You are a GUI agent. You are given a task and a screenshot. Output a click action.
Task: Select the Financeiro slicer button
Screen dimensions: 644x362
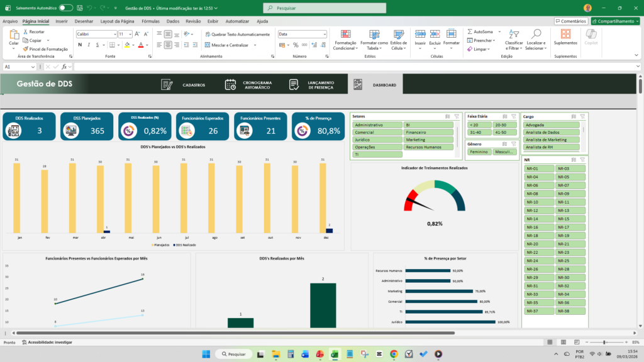428,132
